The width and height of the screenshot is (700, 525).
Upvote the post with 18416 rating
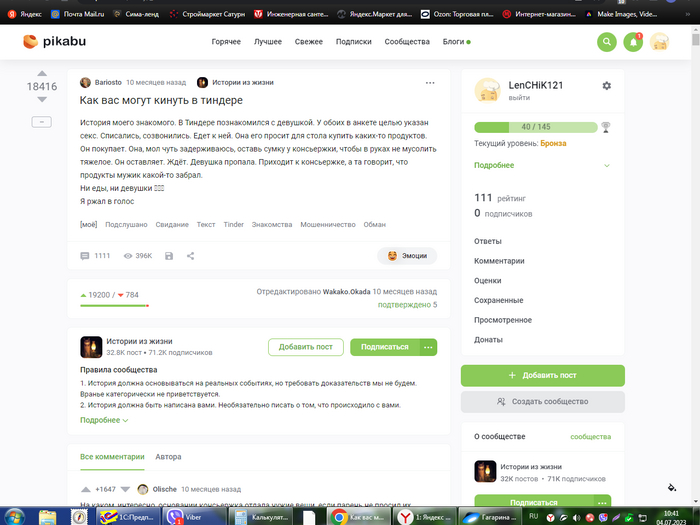(x=42, y=73)
